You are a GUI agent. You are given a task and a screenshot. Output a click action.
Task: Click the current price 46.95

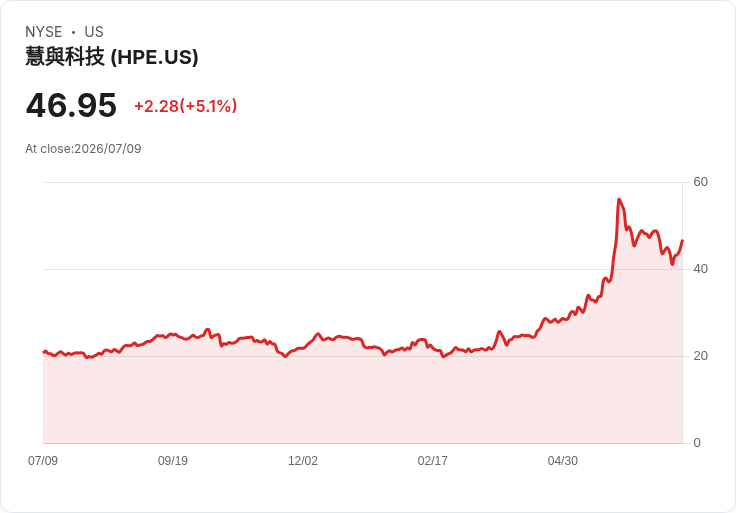[x=71, y=105]
